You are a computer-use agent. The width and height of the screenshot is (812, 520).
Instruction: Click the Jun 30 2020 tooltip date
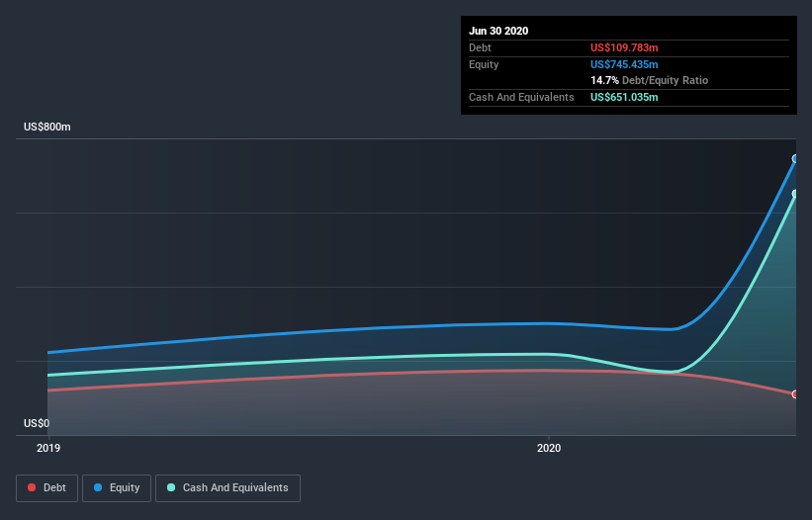[498, 31]
